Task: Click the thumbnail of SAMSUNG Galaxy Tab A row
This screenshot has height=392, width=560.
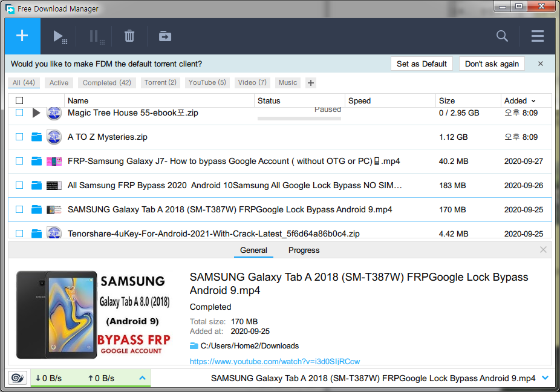Action: (x=54, y=209)
